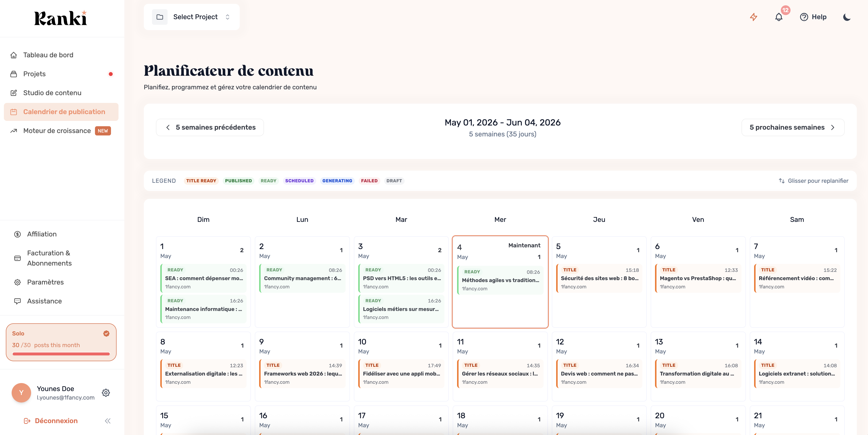Viewport: 868px width, 435px height.
Task: Open Maintenance informatique post card
Action: 203,309
